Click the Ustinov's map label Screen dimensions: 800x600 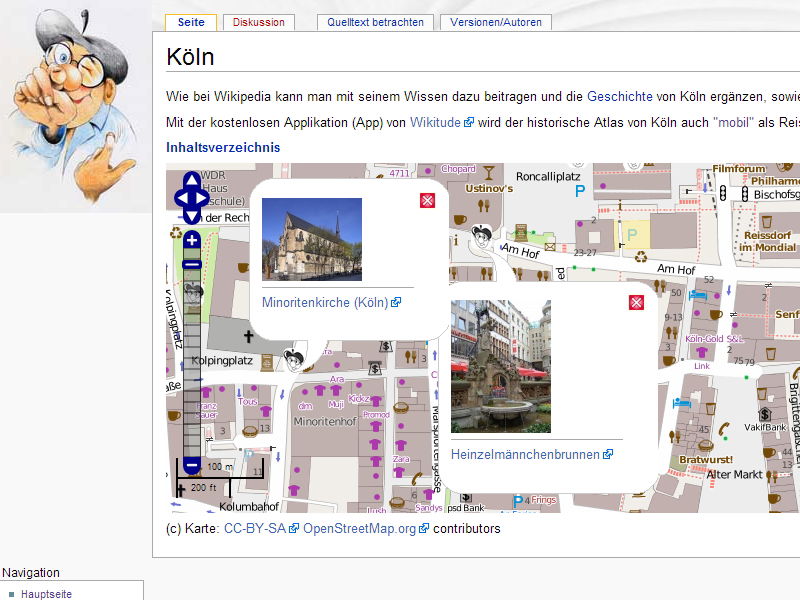click(489, 189)
